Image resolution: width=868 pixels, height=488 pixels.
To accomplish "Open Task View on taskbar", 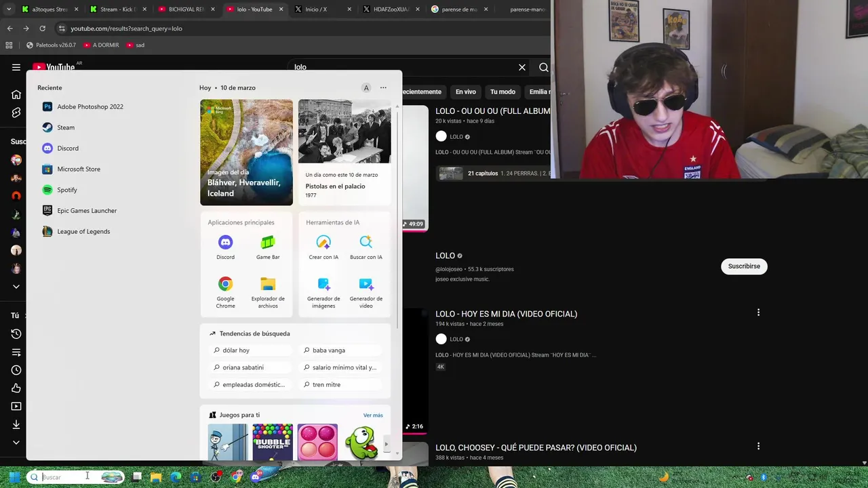I will coord(136,477).
